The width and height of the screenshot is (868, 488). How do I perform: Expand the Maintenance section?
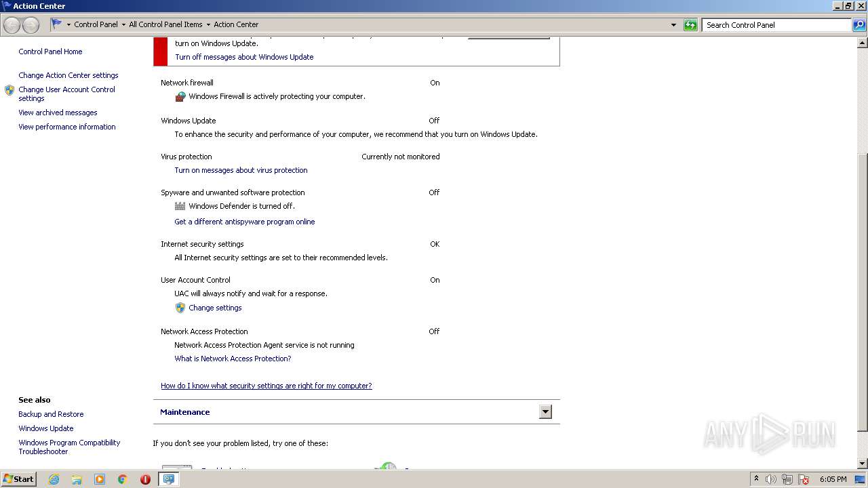click(x=545, y=412)
